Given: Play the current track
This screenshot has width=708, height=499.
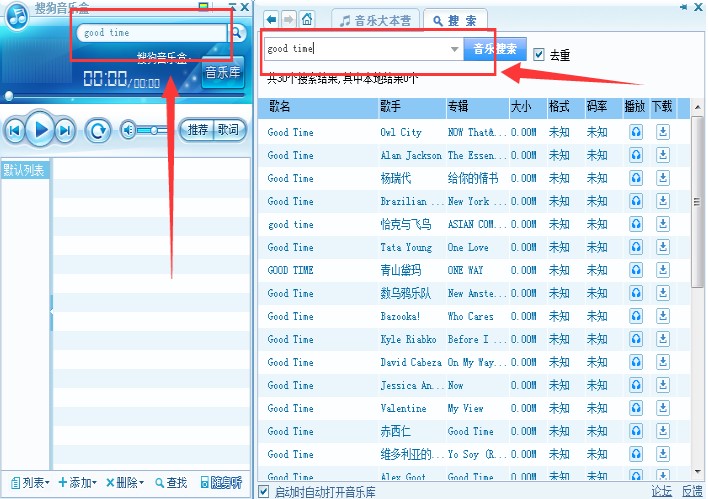Looking at the screenshot, I should coord(40,130).
